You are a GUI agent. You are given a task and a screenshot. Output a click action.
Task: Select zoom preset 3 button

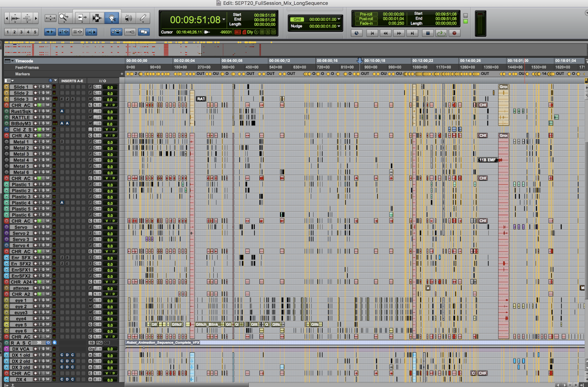(x=21, y=32)
